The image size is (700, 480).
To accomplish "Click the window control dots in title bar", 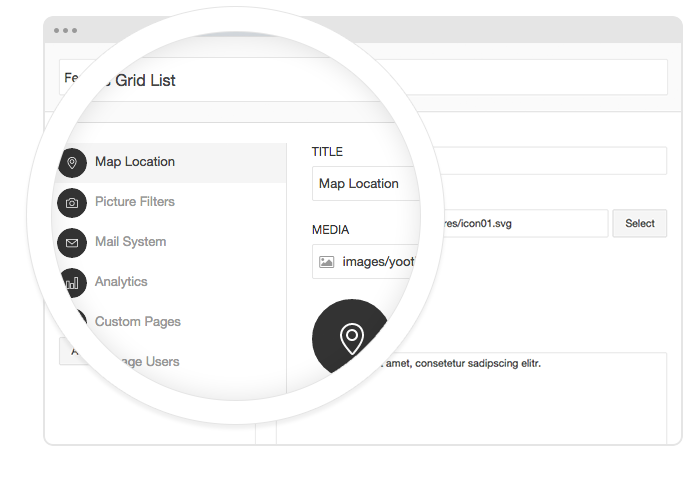I will [x=66, y=30].
